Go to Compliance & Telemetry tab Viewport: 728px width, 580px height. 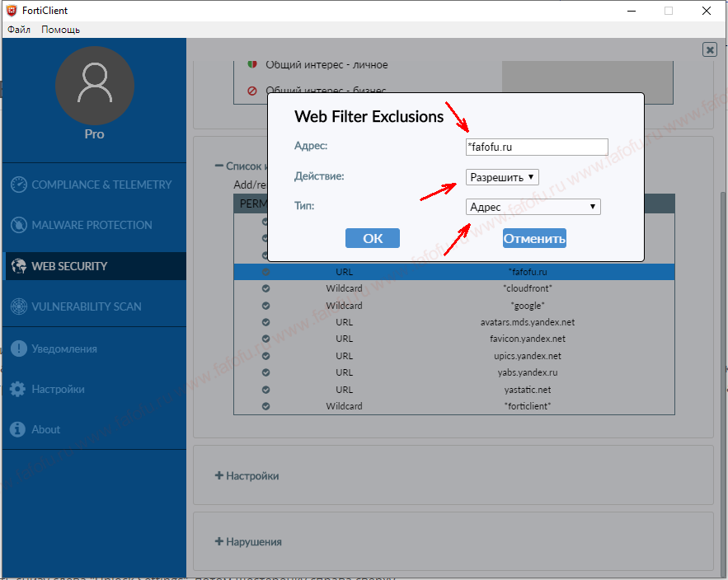coord(94,185)
